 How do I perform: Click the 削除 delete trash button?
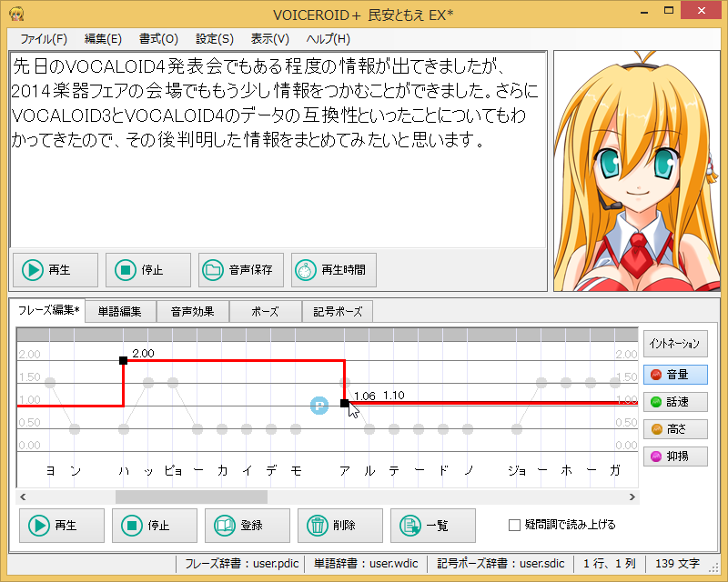(340, 526)
